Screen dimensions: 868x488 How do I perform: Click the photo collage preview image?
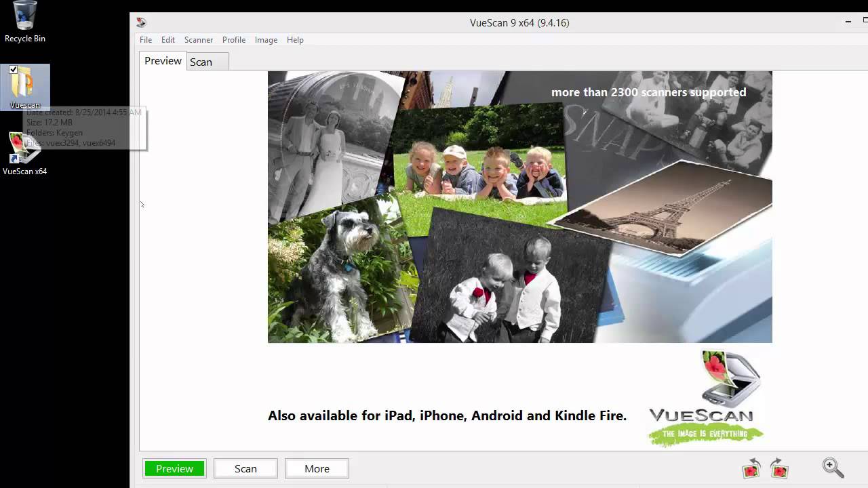[x=520, y=207]
